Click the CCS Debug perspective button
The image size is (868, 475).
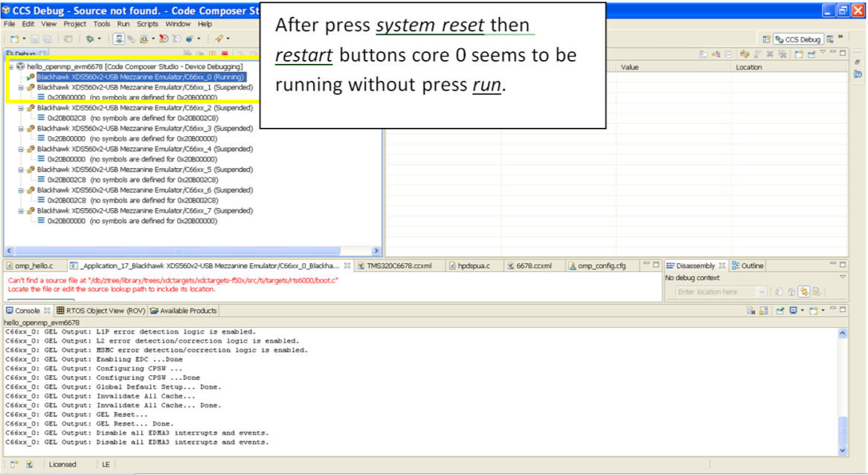[x=798, y=39]
